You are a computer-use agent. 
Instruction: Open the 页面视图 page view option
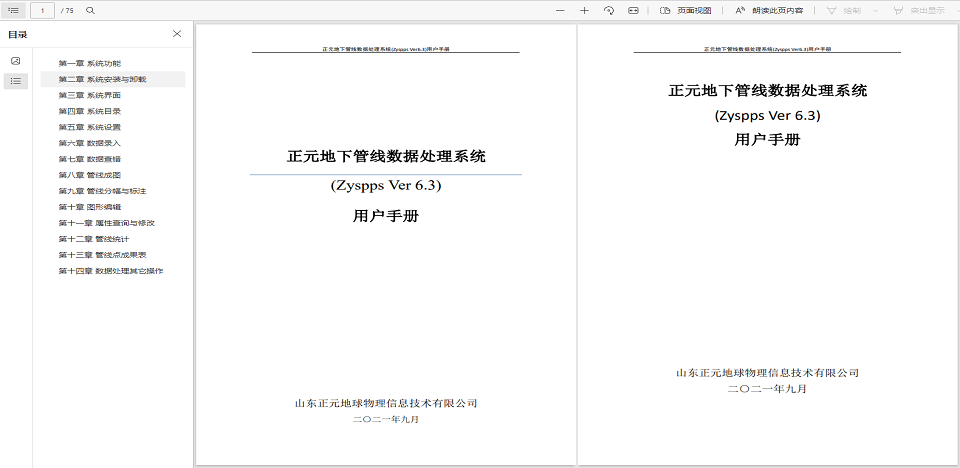(686, 10)
